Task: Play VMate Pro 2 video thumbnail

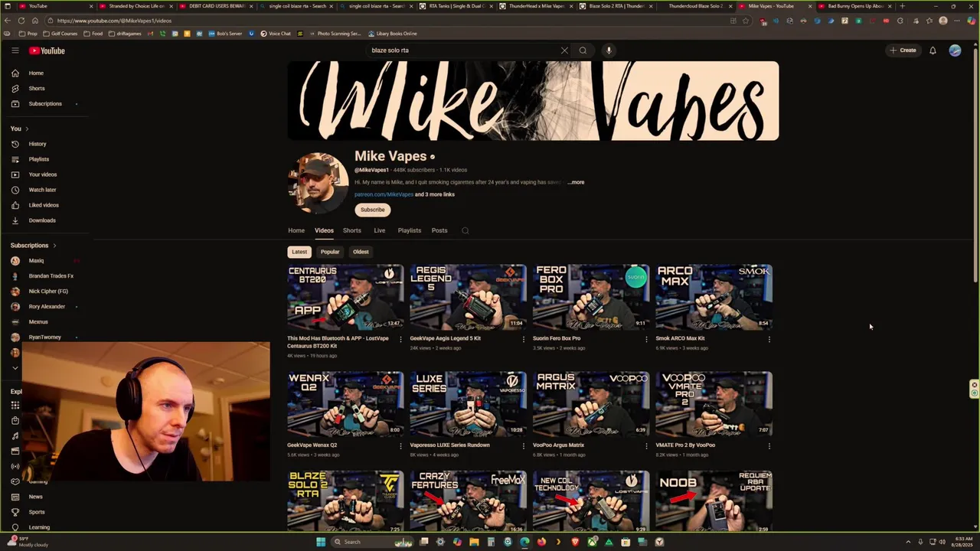Action: (714, 404)
